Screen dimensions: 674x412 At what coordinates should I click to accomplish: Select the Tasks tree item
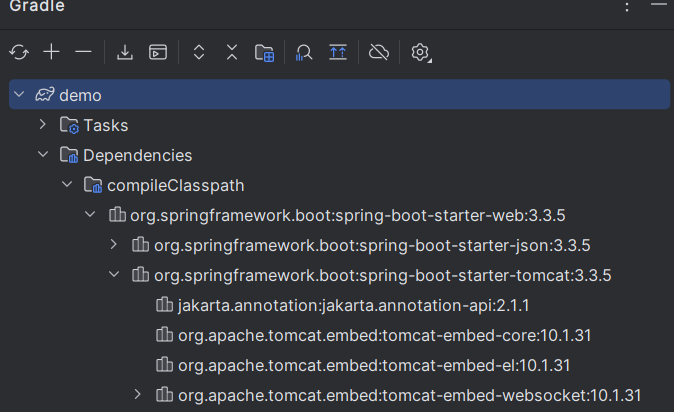[x=106, y=126]
